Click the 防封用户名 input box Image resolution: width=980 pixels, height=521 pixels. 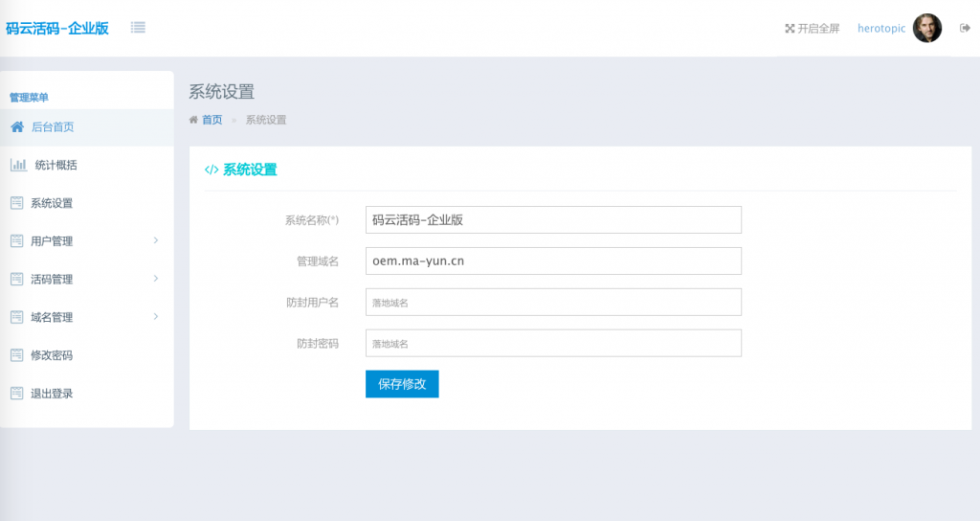tap(553, 302)
